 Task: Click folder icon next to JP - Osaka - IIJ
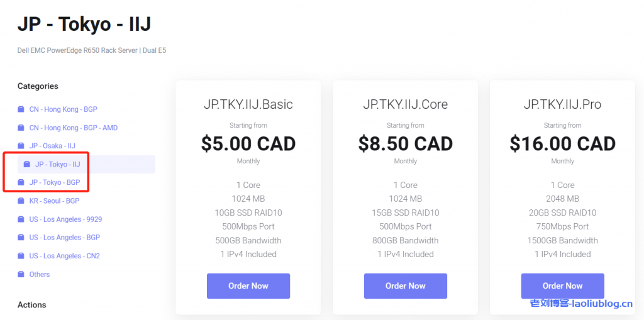point(21,146)
